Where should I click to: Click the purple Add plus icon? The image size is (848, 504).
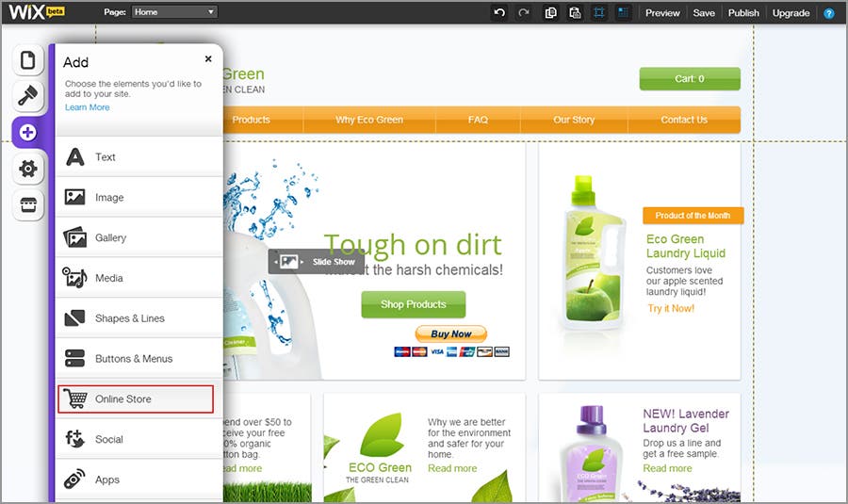coord(28,133)
